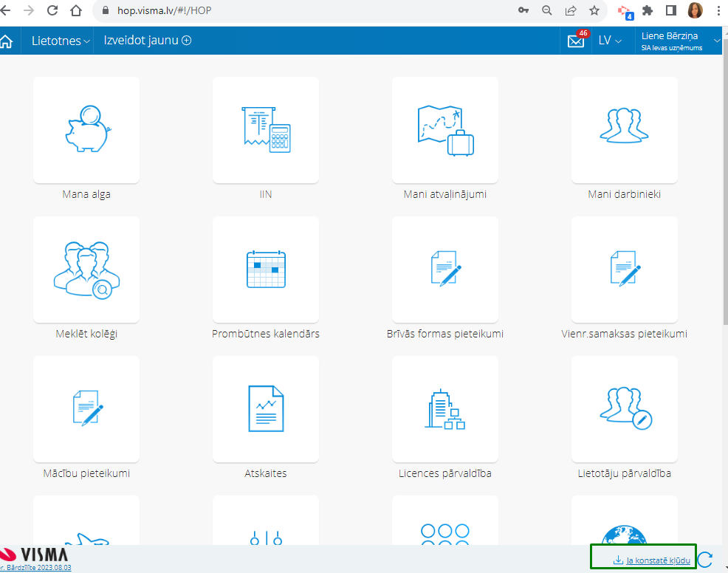Click the mail envelope with 46 notifications
This screenshot has width=728, height=573.
click(576, 41)
